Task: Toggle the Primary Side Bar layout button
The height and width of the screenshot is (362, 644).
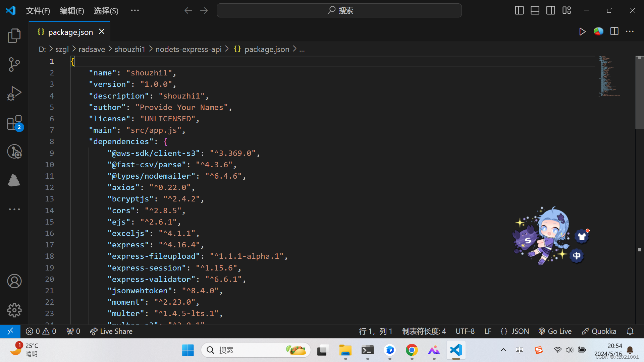Action: coord(519,10)
